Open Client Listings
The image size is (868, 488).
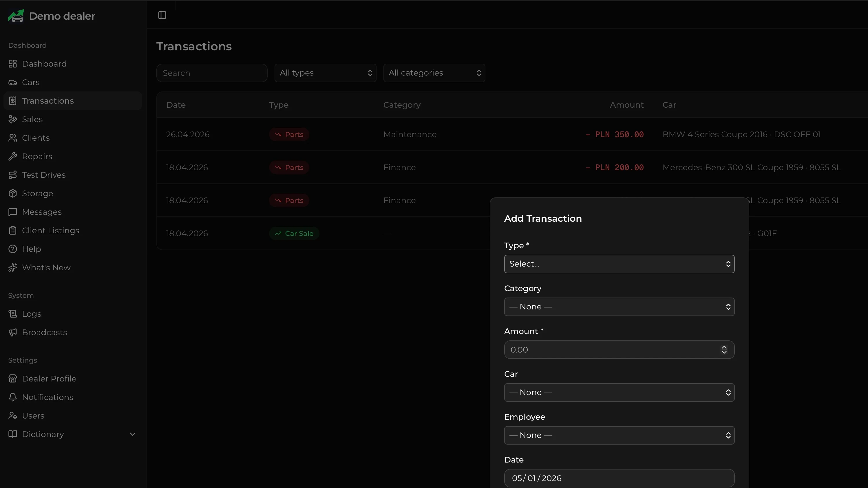click(73, 230)
